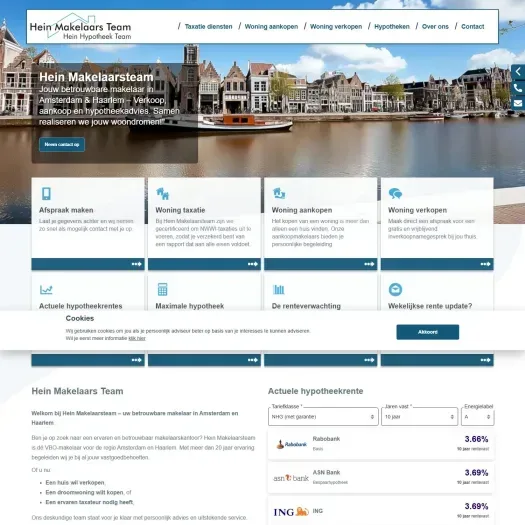The width and height of the screenshot is (525, 525).
Task: Click the 'klik hier' cookie info link
Action: pyautogui.click(x=137, y=338)
